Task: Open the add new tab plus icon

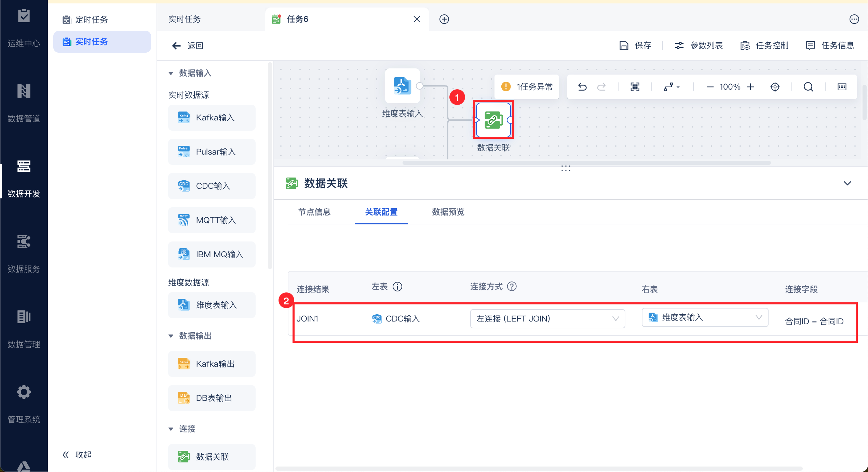Action: pos(444,19)
